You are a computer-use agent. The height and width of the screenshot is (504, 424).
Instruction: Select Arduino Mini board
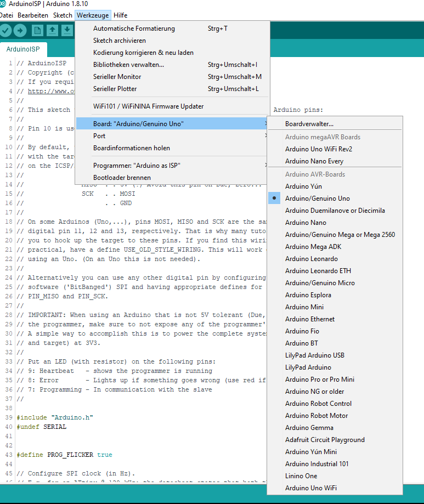(335, 307)
